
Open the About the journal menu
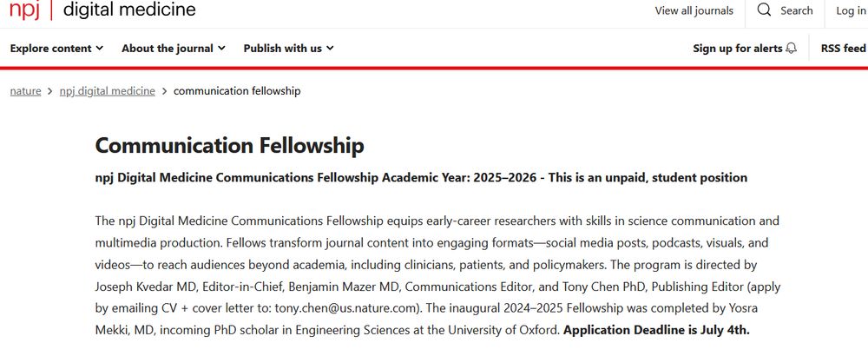(x=174, y=48)
